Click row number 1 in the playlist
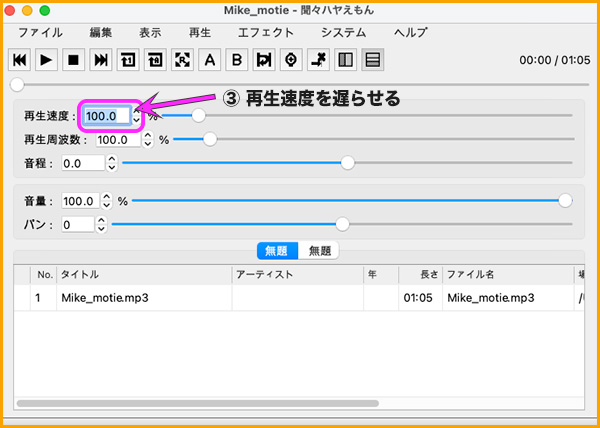600x428 pixels. click(x=38, y=298)
